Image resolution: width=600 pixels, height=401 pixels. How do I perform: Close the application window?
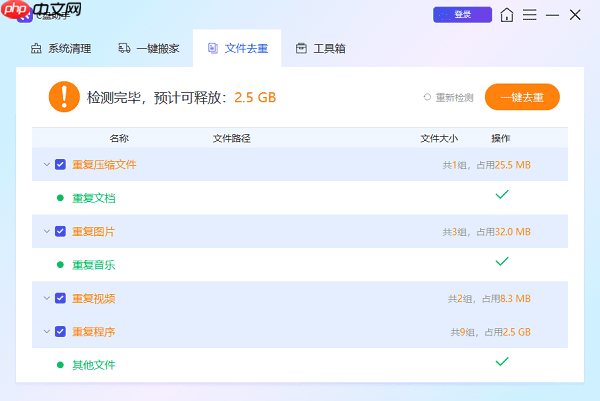[575, 15]
